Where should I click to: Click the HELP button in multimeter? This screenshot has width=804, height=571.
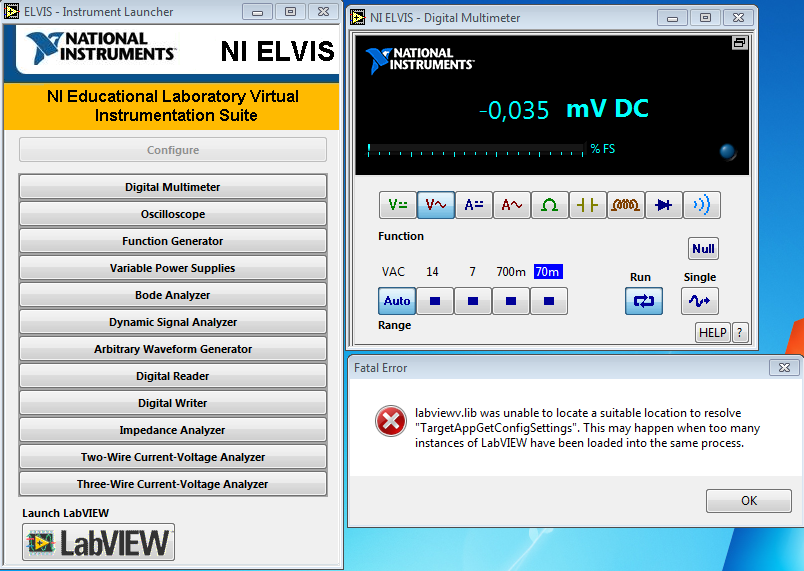tap(713, 333)
